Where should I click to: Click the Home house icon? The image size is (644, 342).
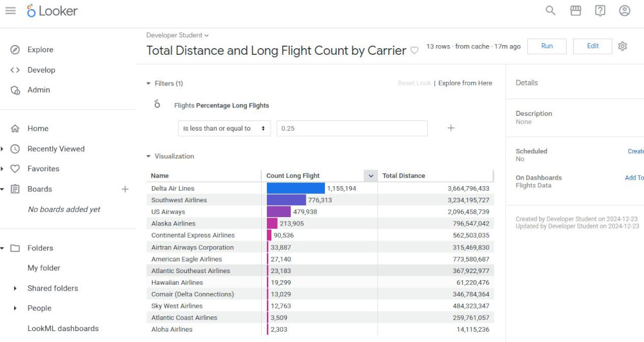(15, 129)
